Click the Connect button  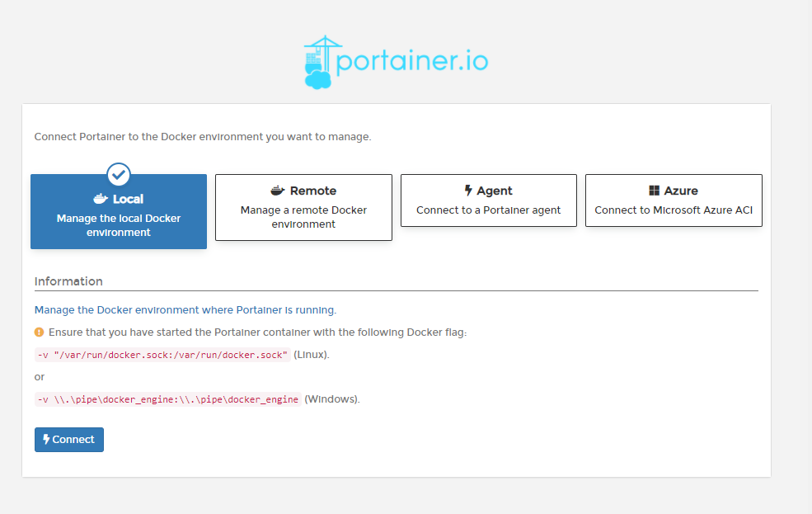[x=69, y=440]
